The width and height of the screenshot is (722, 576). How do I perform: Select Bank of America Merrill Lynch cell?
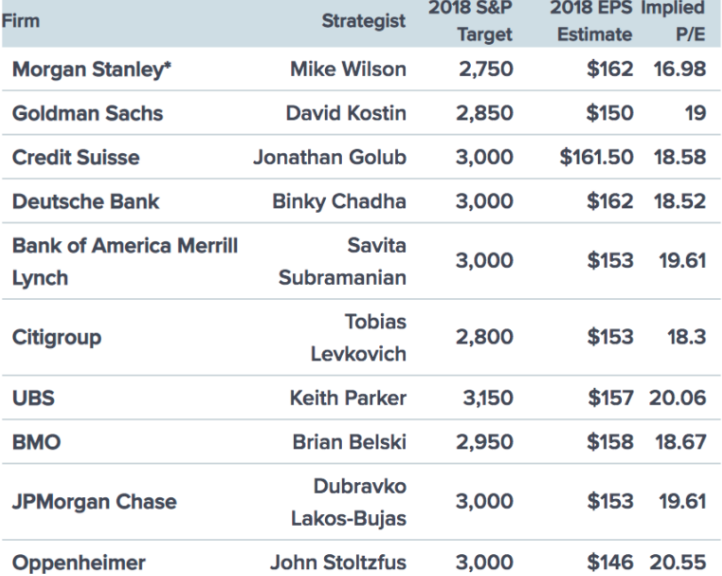click(x=125, y=261)
